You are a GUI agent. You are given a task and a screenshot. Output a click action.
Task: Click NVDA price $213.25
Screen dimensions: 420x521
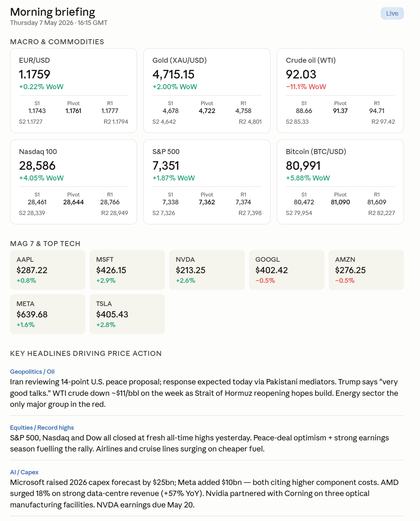pos(191,270)
